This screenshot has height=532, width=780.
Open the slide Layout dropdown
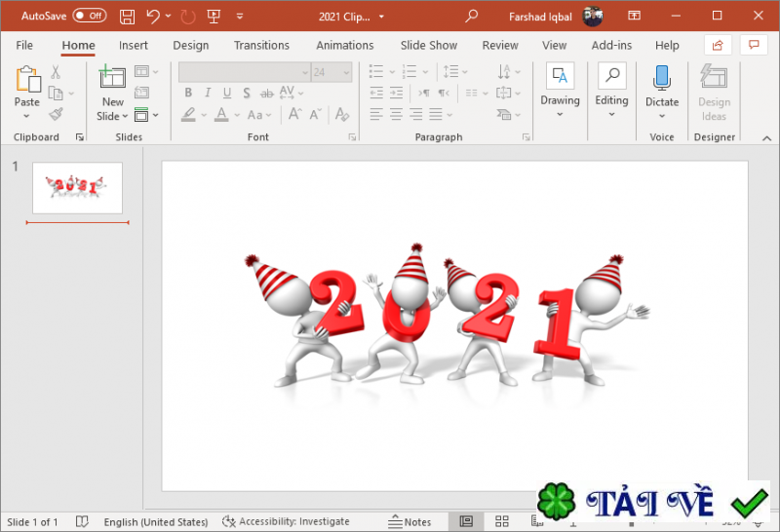click(146, 71)
